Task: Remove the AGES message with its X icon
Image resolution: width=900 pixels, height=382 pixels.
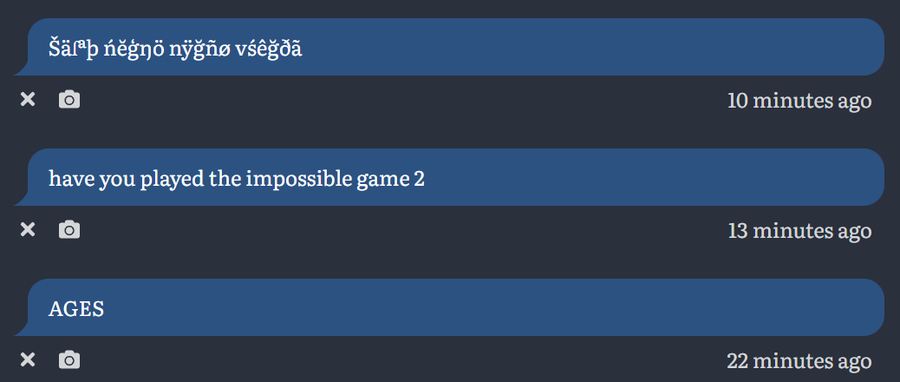Action: pos(28,360)
